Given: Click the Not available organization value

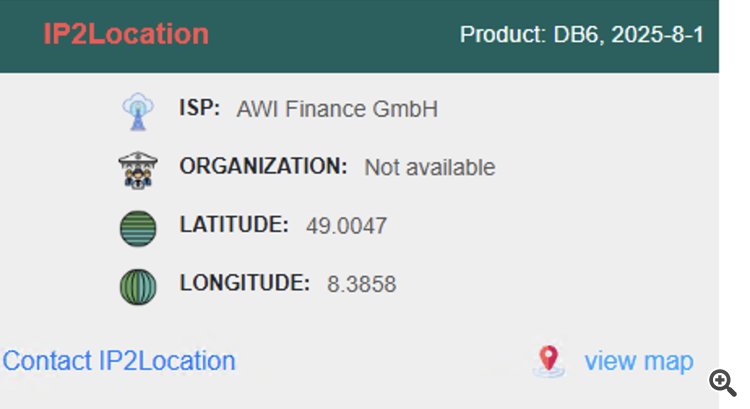Looking at the screenshot, I should click(429, 168).
